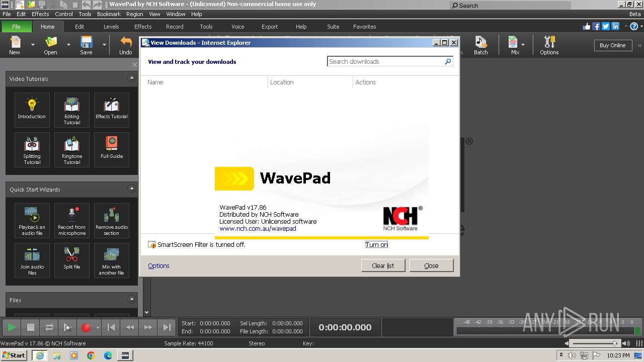This screenshot has width=644, height=362.
Task: Click Close button in View Downloads
Action: tap(431, 265)
